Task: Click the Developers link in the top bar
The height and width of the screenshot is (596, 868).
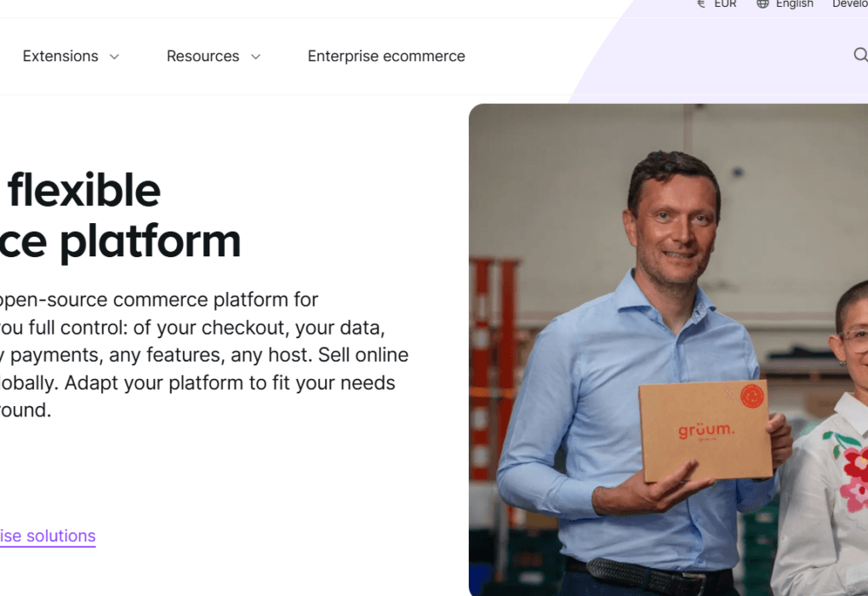Action: click(x=849, y=4)
